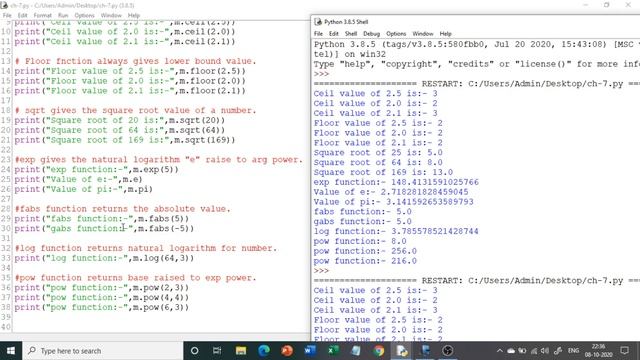Click the line printing Value of pi
The image size is (640, 360).
click(x=83, y=189)
